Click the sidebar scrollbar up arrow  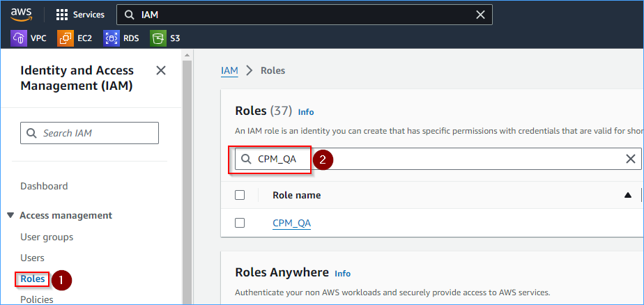(x=187, y=55)
